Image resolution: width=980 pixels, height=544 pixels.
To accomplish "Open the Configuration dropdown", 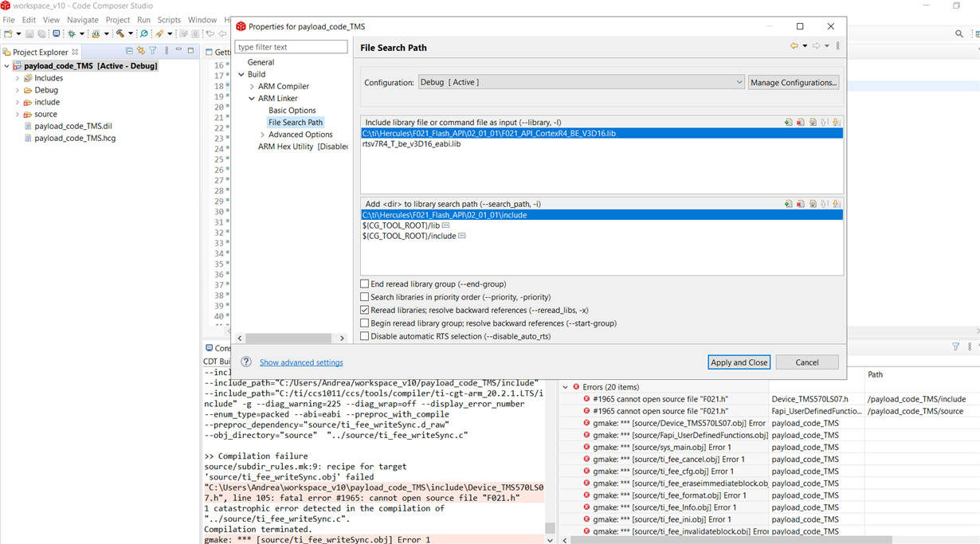I will [x=581, y=82].
